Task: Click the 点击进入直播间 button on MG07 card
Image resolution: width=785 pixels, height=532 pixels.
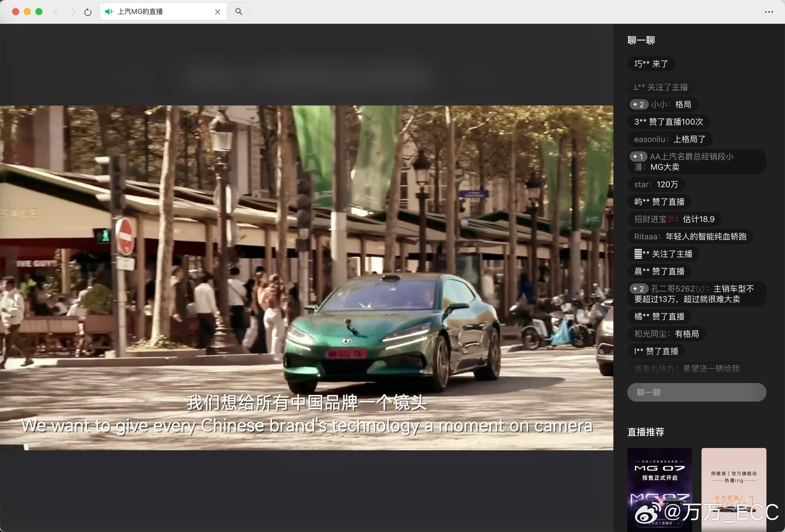Action: click(659, 523)
